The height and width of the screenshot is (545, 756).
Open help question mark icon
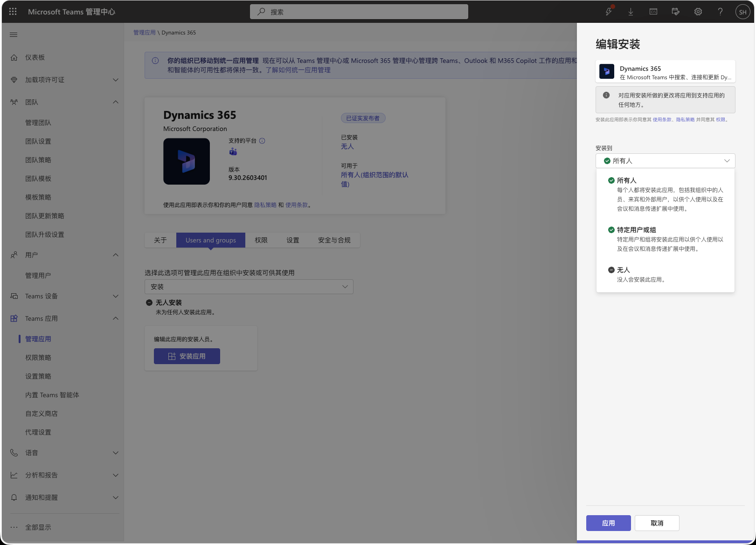(x=721, y=12)
